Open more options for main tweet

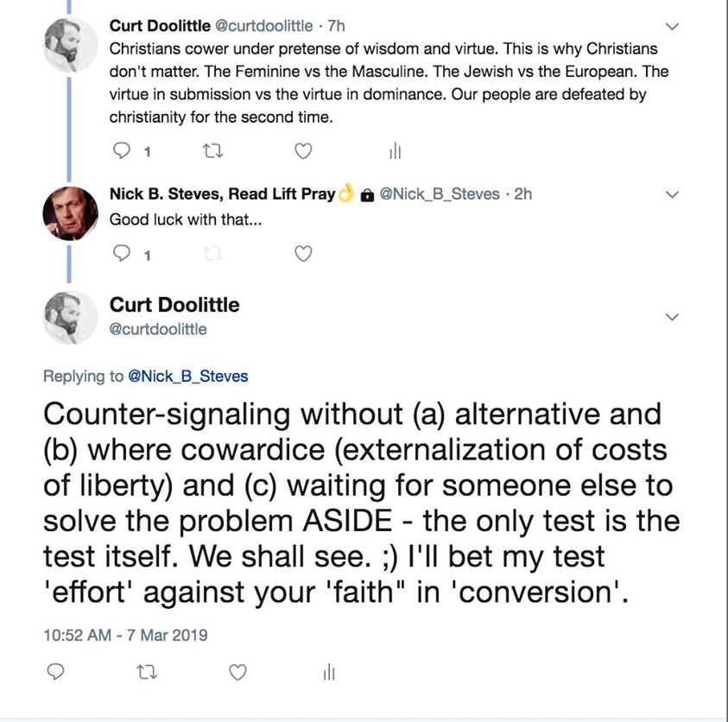(674, 317)
